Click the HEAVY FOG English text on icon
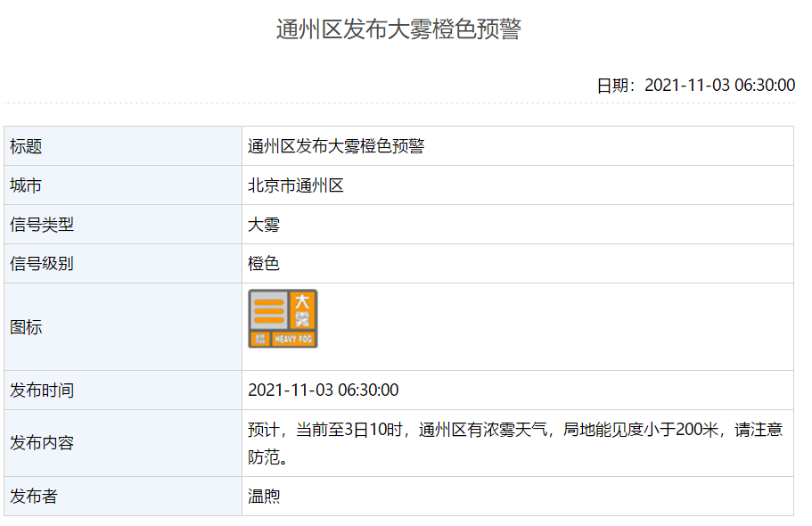Screen dimensions: 812x526 coord(293,340)
